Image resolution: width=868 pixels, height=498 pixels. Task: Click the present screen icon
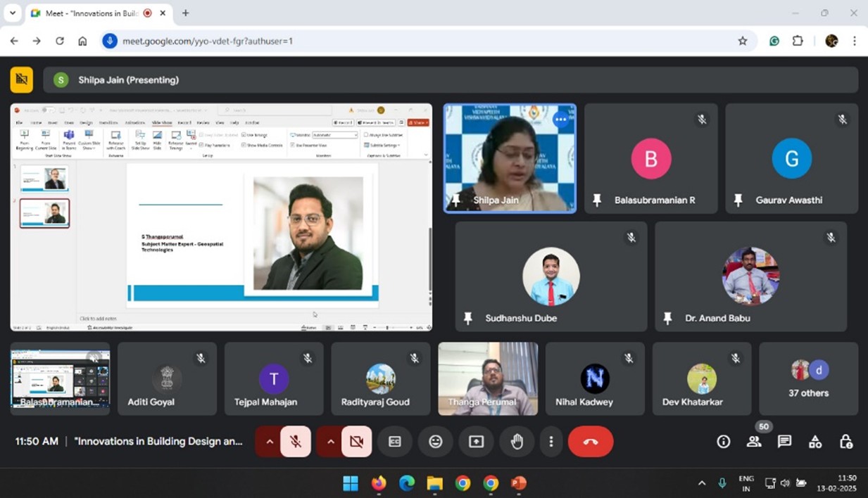[477, 442]
